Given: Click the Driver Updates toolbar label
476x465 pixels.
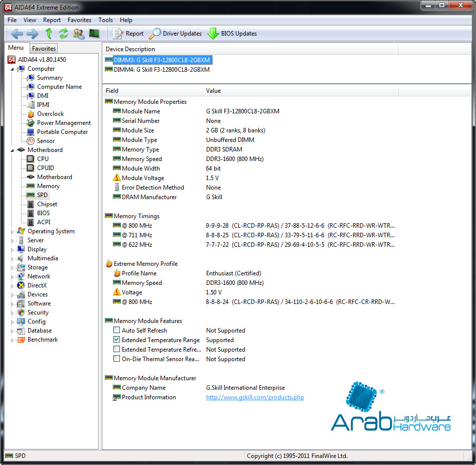Looking at the screenshot, I should pyautogui.click(x=182, y=34).
